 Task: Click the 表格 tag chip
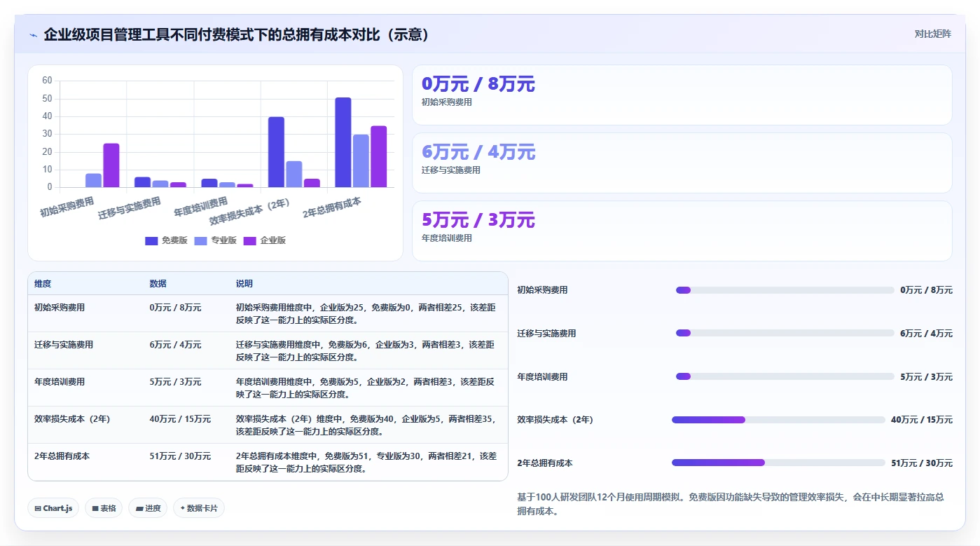click(x=104, y=508)
